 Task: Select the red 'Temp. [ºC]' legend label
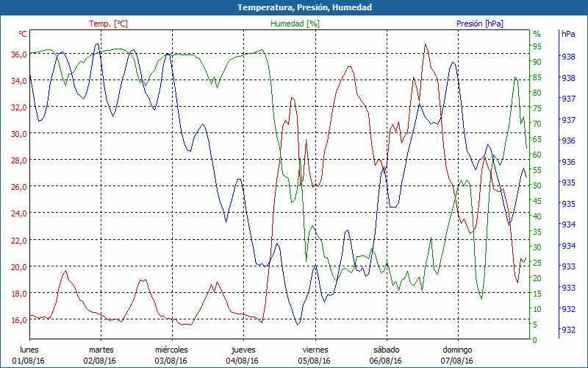coord(108,24)
